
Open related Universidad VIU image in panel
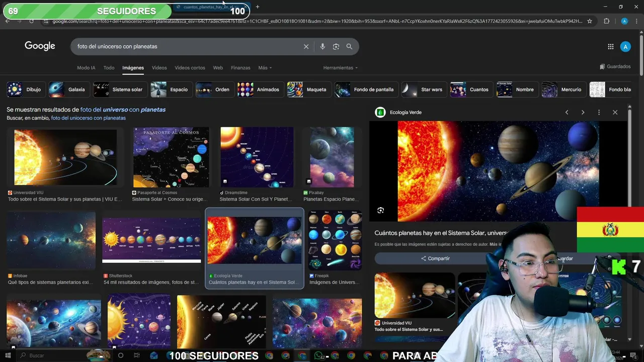pos(415,296)
